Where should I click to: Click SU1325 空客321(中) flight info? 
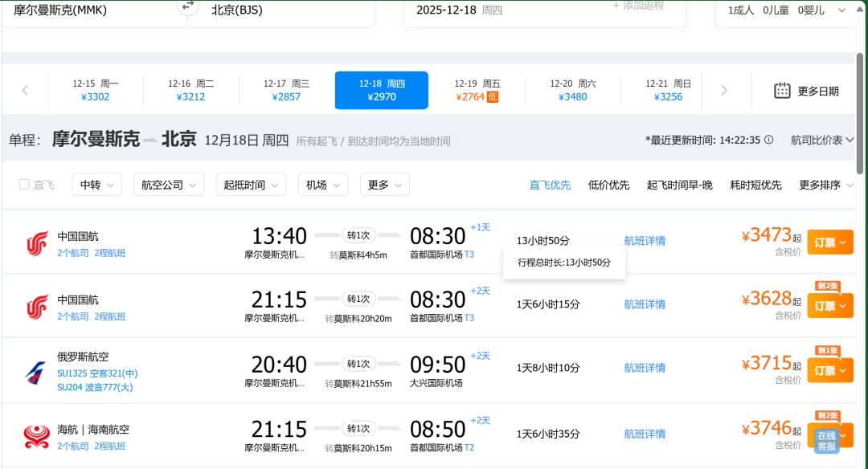97,373
